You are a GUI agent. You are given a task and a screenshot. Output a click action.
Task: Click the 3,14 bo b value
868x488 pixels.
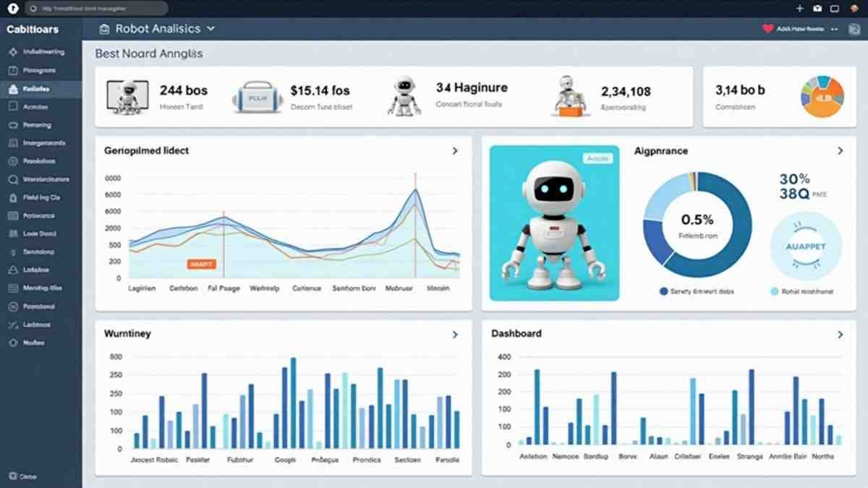(740, 90)
